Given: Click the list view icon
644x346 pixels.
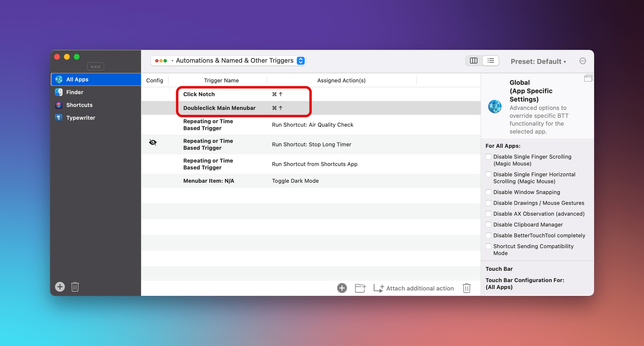Looking at the screenshot, I should (x=490, y=60).
